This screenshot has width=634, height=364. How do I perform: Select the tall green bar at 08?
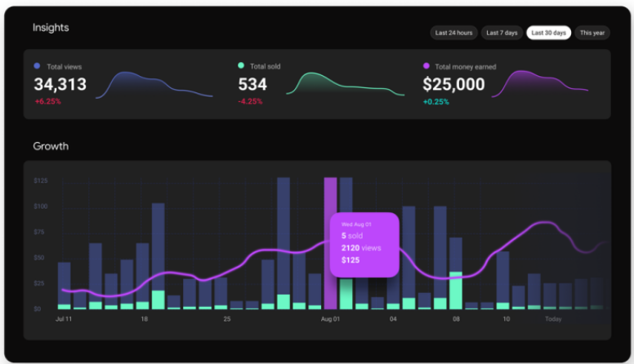456,291
